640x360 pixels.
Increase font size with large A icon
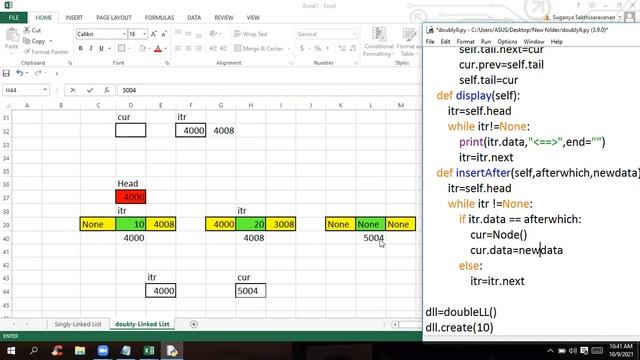coord(153,34)
